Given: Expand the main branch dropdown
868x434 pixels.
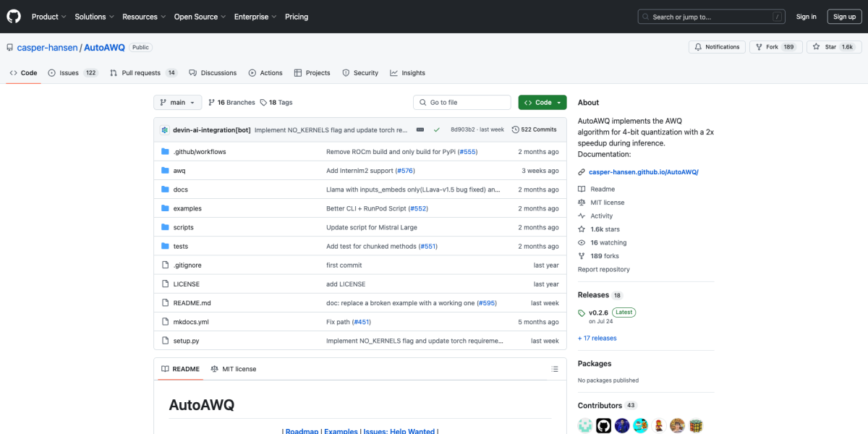Looking at the screenshot, I should pos(177,103).
